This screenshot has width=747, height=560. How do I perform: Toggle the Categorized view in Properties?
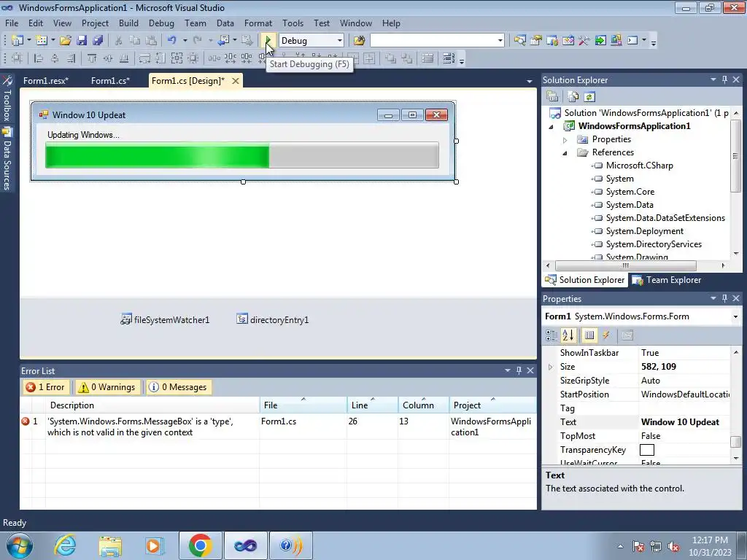click(551, 335)
